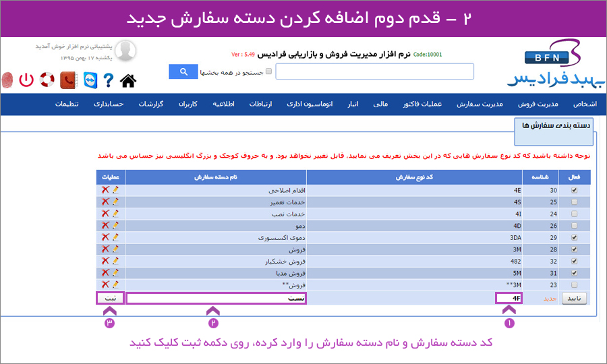Toggle active checkbox for row 32
Viewport: 607px width, 364px height.
(x=574, y=261)
